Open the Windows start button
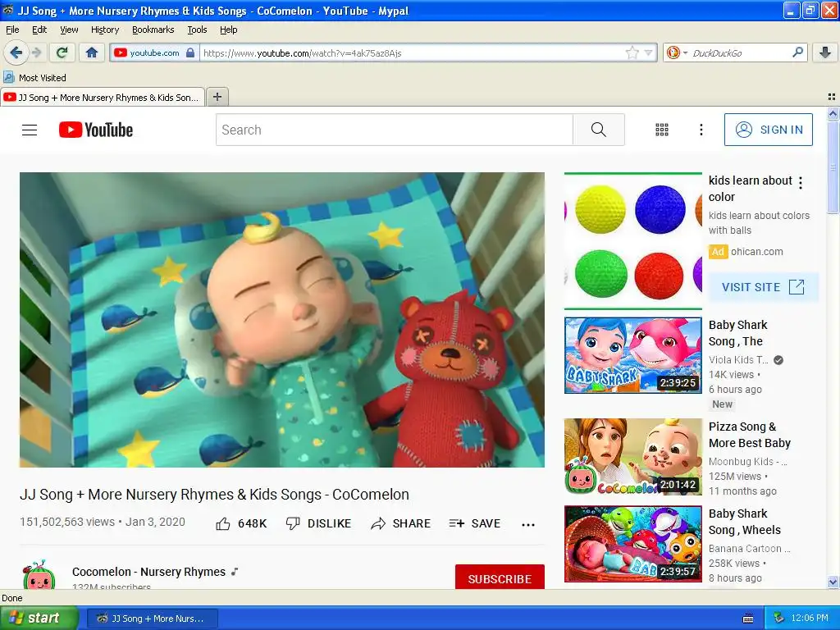 tap(39, 619)
